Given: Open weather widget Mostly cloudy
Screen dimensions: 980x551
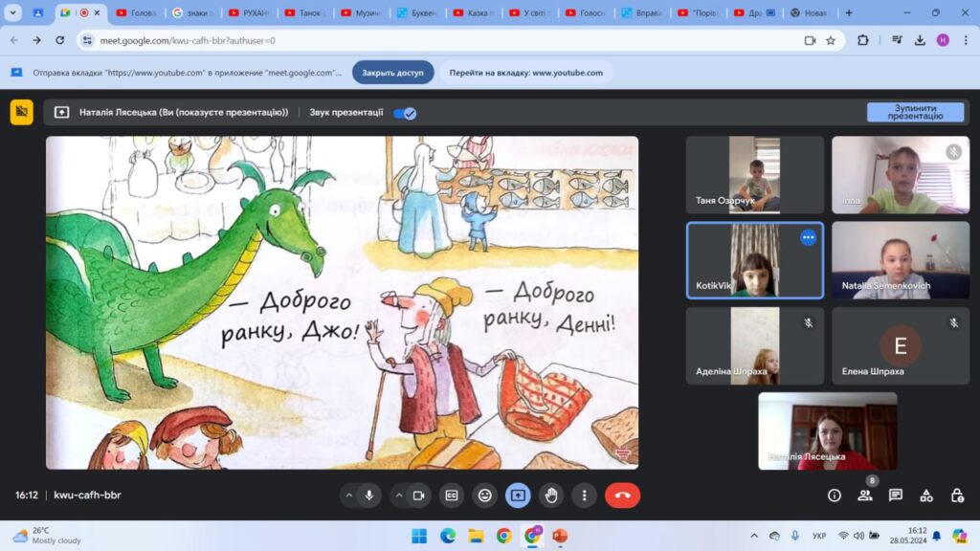Looking at the screenshot, I should pos(48,536).
